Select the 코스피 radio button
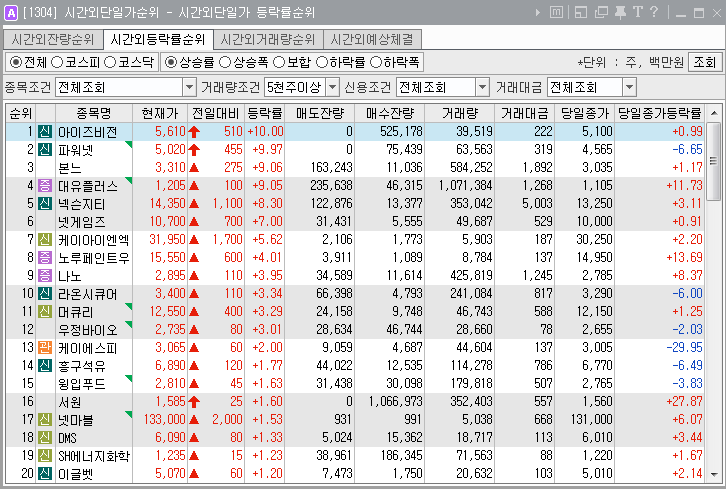The image size is (726, 489). click(x=57, y=62)
